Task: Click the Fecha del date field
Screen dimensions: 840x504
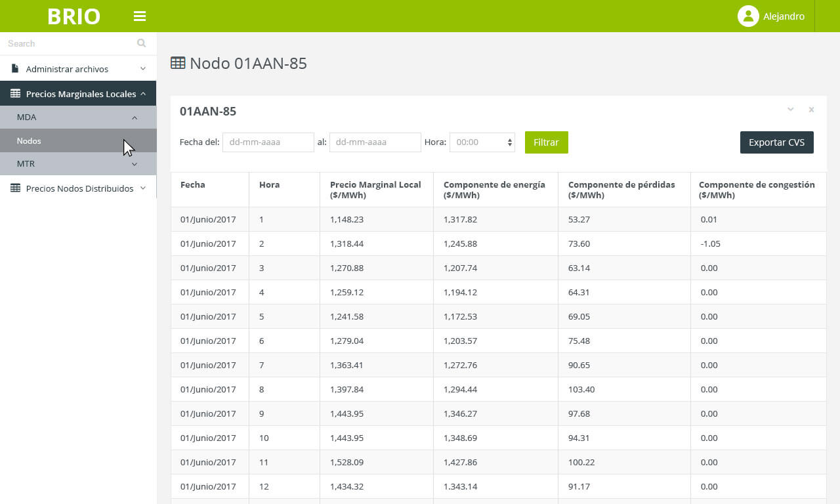Action: pos(268,142)
